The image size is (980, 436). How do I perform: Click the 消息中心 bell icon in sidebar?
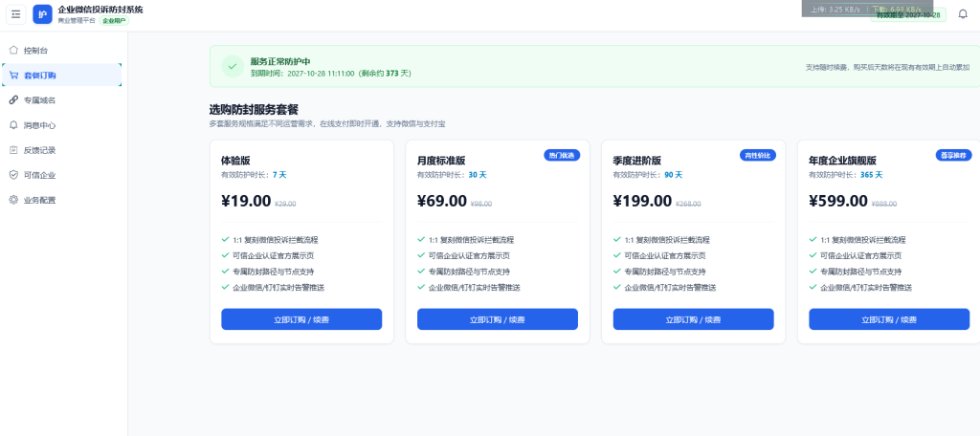13,125
